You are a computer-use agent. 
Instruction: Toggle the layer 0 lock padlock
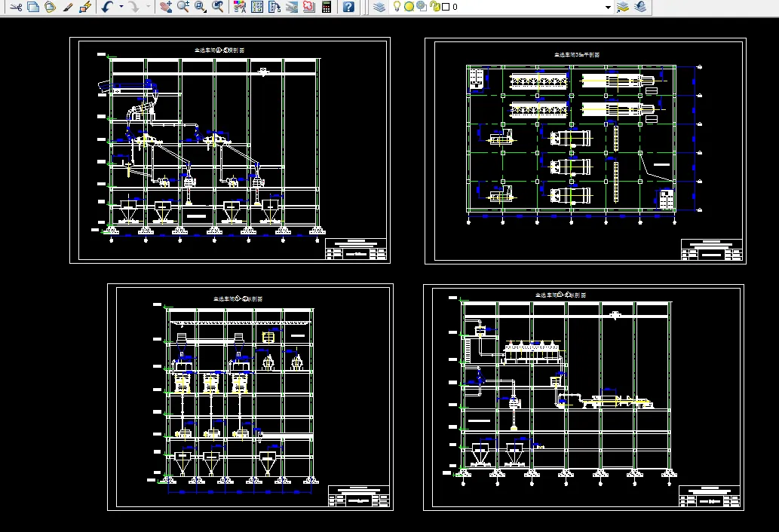[435, 7]
